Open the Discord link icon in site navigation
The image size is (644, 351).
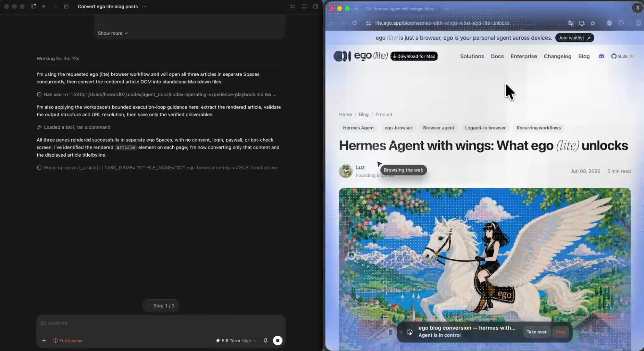[x=601, y=56]
